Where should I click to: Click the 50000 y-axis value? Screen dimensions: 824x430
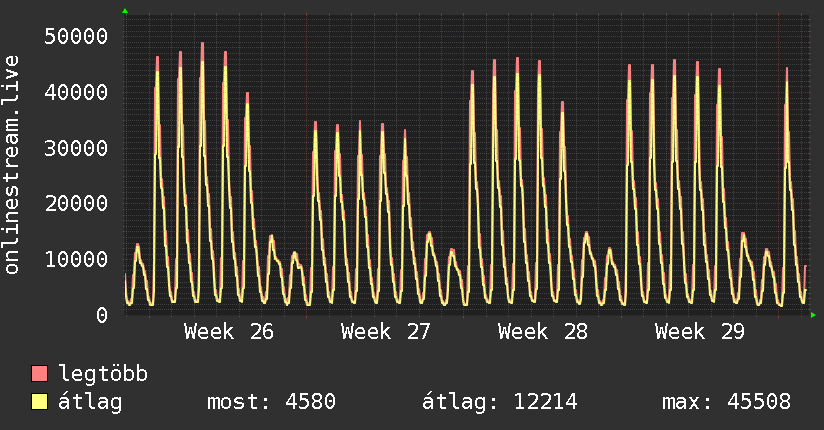(x=76, y=36)
